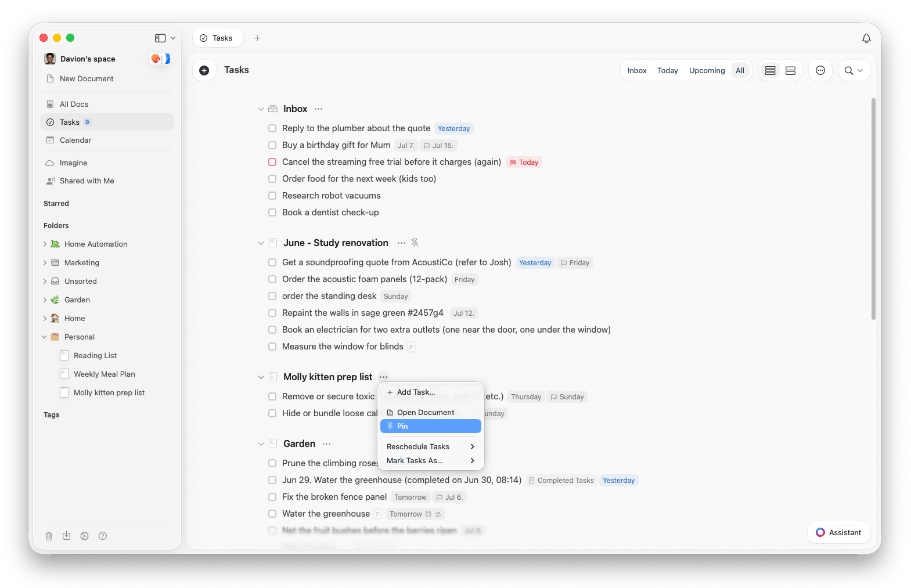Choose Add Task... from context menu
Image resolution: width=911 pixels, height=588 pixels.
coord(431,392)
